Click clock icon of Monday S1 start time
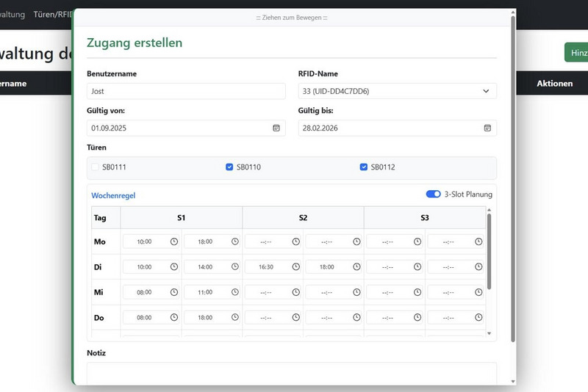The image size is (588, 392). pos(174,242)
